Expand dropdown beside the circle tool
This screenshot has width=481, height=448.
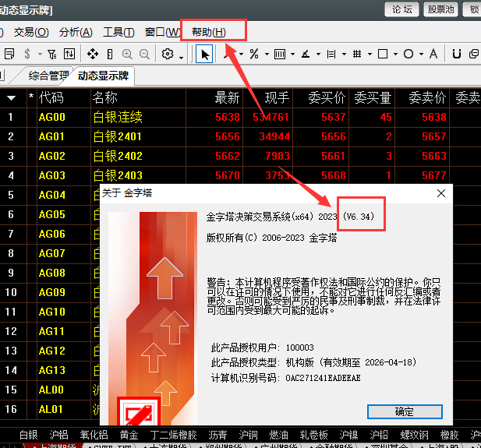tap(422, 55)
